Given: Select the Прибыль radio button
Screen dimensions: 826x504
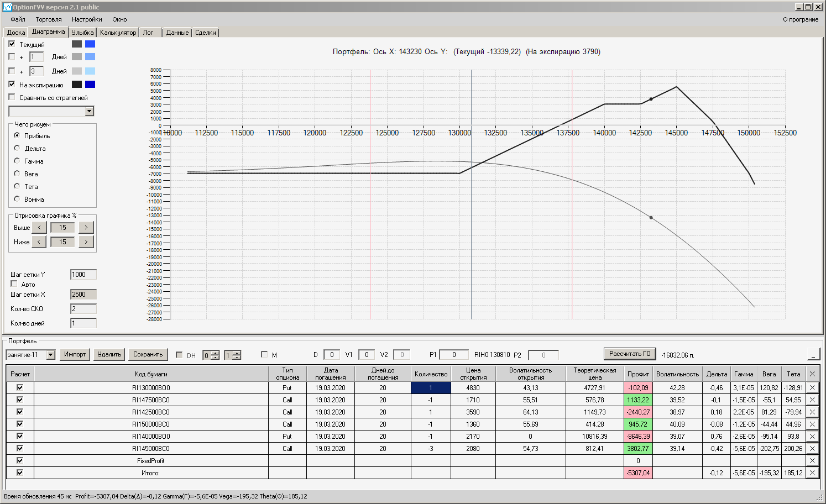Looking at the screenshot, I should point(17,135).
